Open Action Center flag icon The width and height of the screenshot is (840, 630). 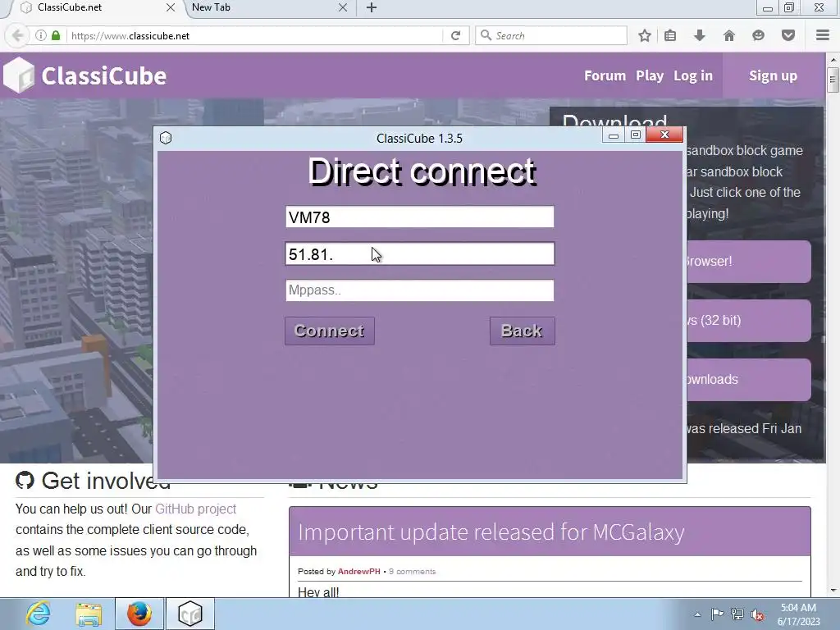(717, 614)
